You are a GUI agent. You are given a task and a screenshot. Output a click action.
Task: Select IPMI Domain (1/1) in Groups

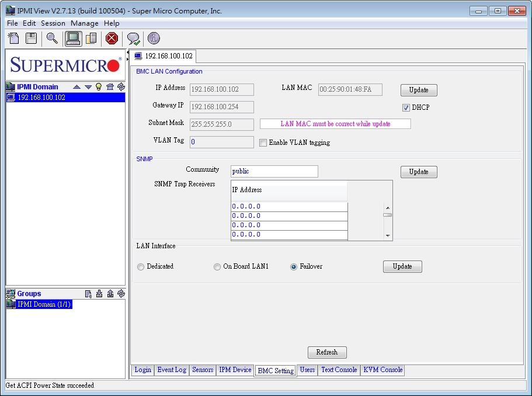coord(39,304)
